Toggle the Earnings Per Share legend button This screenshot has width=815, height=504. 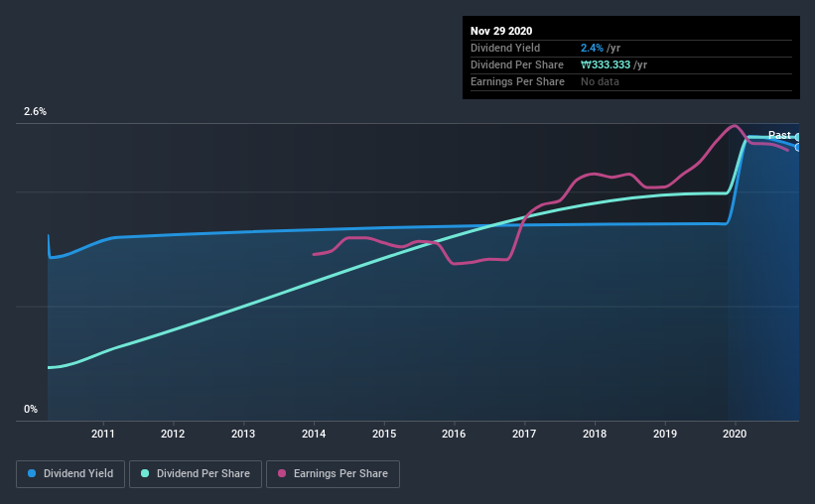click(x=333, y=474)
